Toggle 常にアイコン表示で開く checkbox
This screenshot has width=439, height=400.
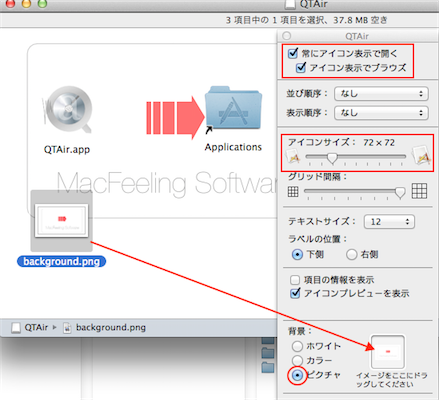coord(293,53)
